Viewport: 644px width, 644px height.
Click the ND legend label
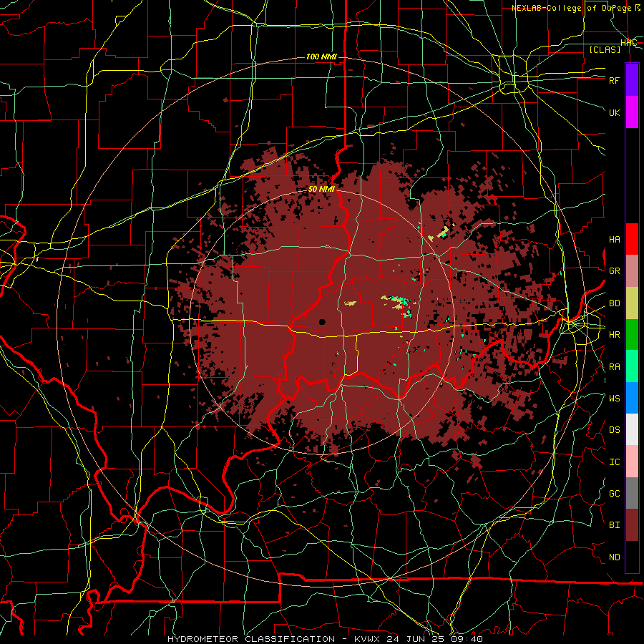pyautogui.click(x=614, y=557)
